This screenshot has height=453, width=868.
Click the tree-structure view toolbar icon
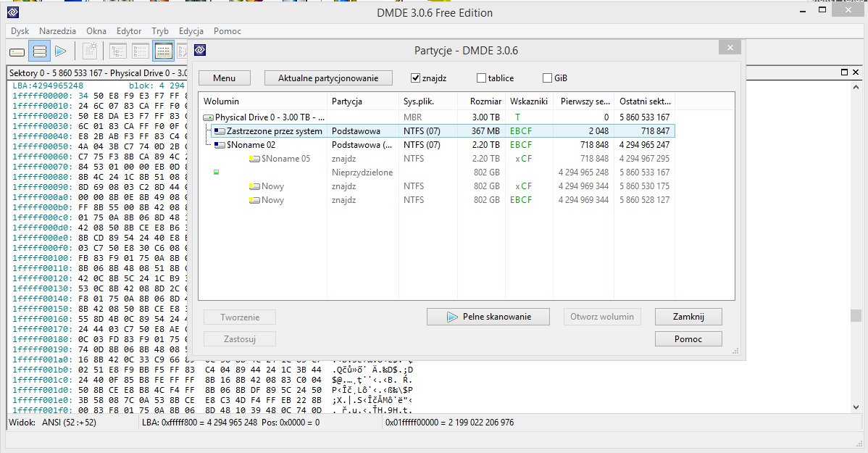click(118, 51)
